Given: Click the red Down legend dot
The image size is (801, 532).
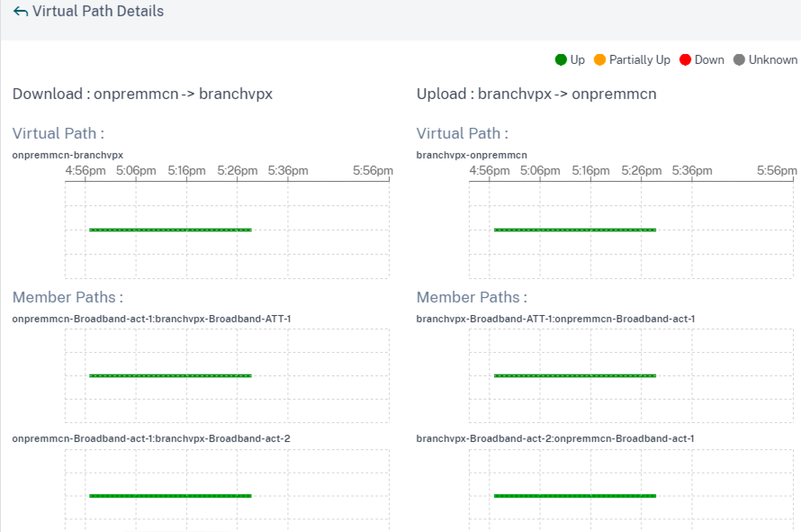Looking at the screenshot, I should pyautogui.click(x=685, y=60).
